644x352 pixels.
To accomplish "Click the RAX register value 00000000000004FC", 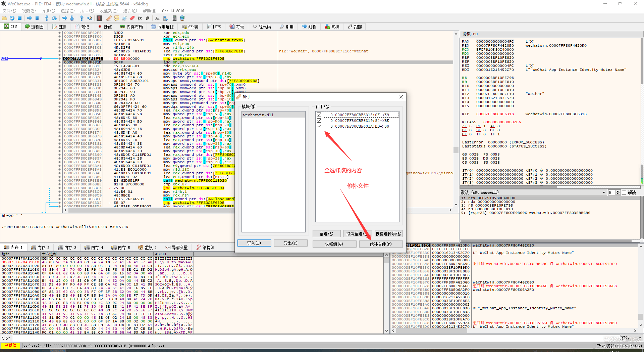I will pyautogui.click(x=495, y=42).
